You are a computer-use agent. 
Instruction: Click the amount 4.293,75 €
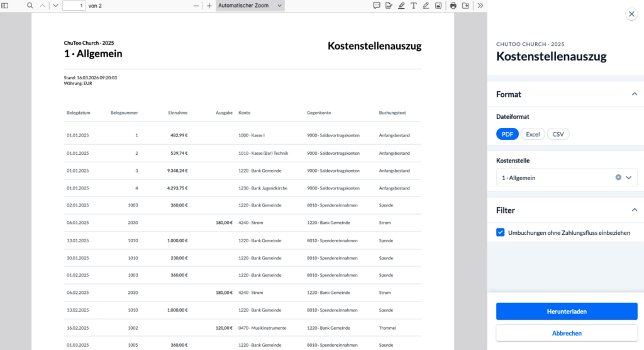pos(177,188)
